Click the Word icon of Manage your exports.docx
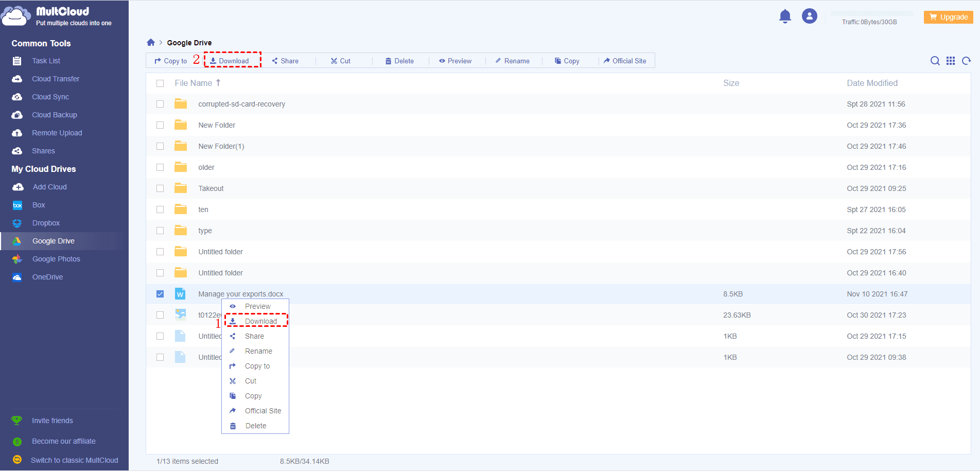Viewport: 980px width, 472px height. tap(180, 294)
